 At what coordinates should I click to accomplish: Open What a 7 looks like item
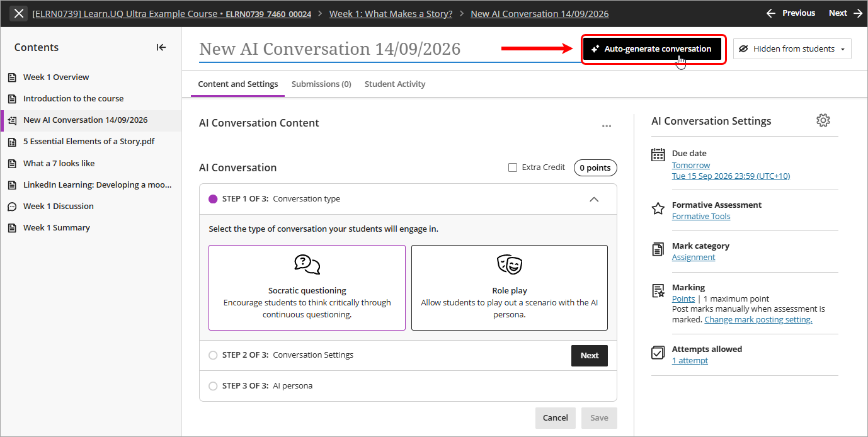click(x=59, y=164)
